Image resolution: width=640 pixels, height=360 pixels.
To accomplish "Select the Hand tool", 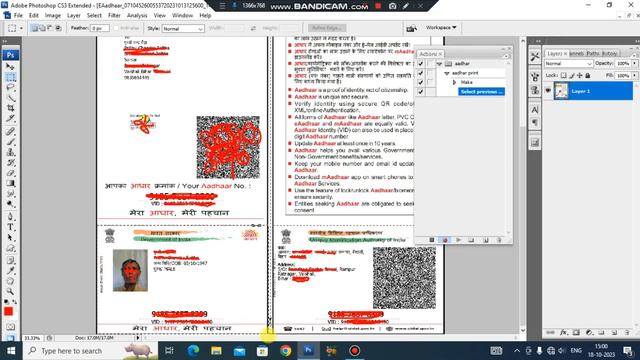I will click(10, 281).
